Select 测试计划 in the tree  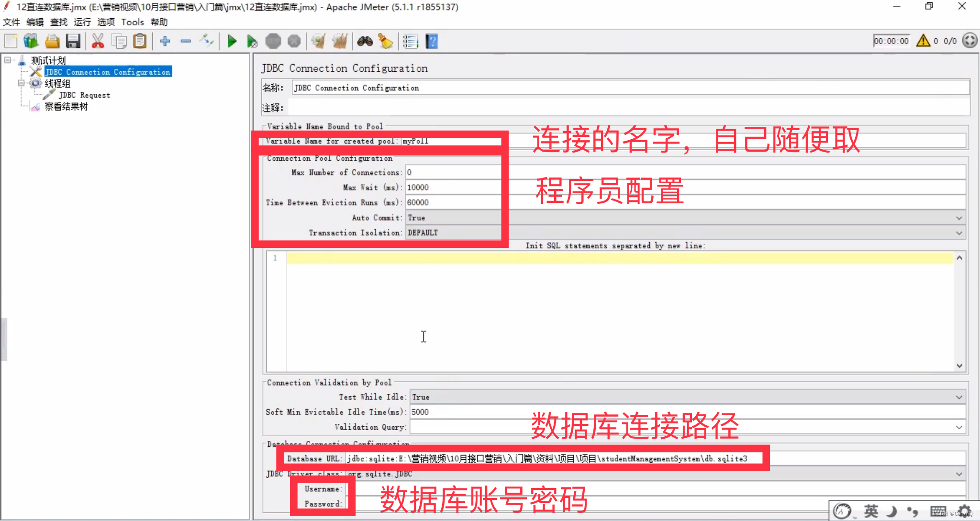(48, 60)
